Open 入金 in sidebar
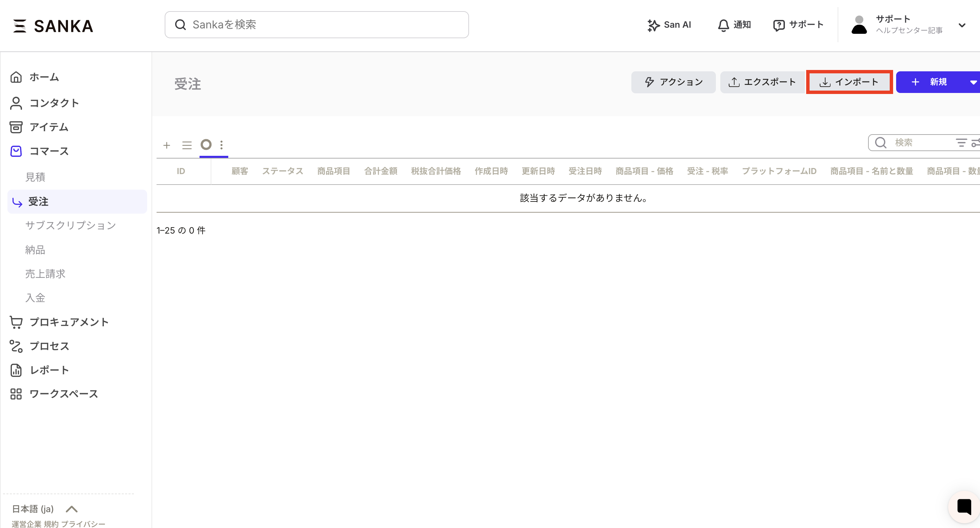The image size is (980, 528). point(35,297)
